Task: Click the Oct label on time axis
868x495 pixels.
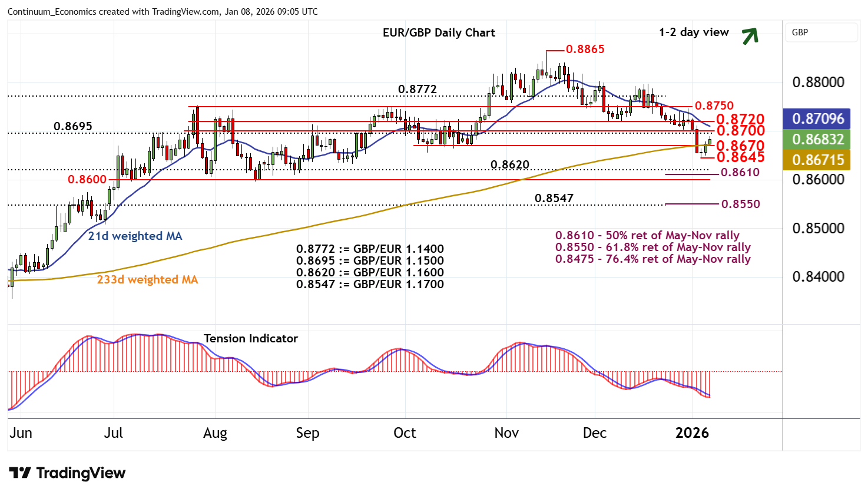Action: click(405, 433)
